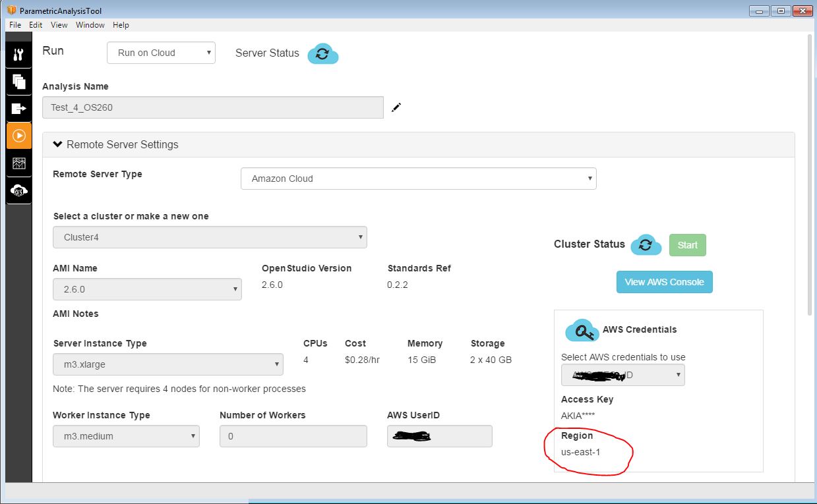Open the Worker Instance Type m3.medium dropdown
This screenshot has height=504, width=817.
(x=126, y=436)
